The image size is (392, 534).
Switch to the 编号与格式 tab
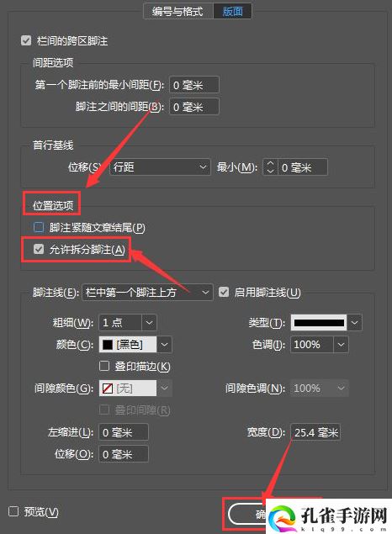tap(178, 11)
